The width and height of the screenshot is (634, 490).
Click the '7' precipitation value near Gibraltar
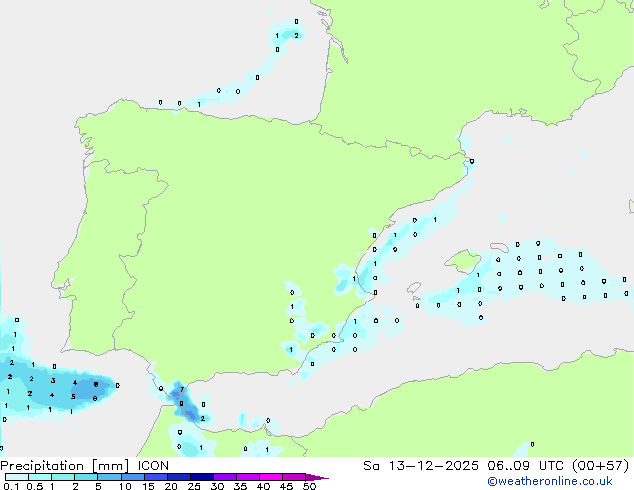182,389
